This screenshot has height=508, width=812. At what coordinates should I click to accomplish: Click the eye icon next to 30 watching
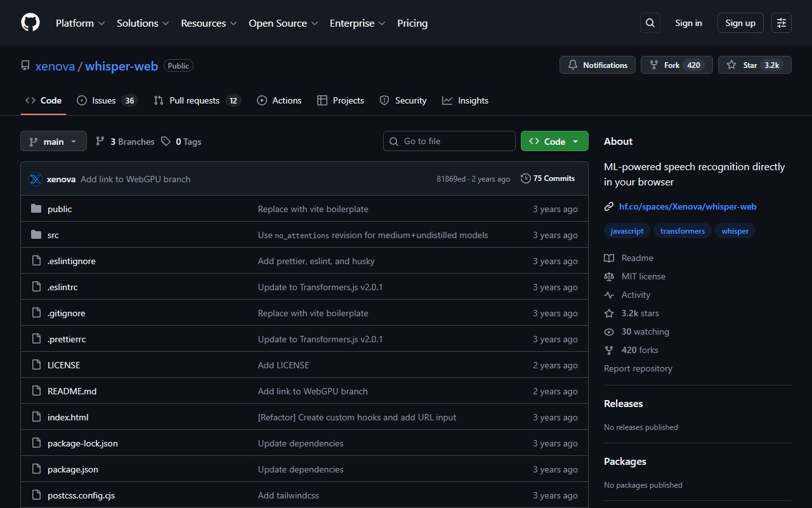click(x=609, y=331)
